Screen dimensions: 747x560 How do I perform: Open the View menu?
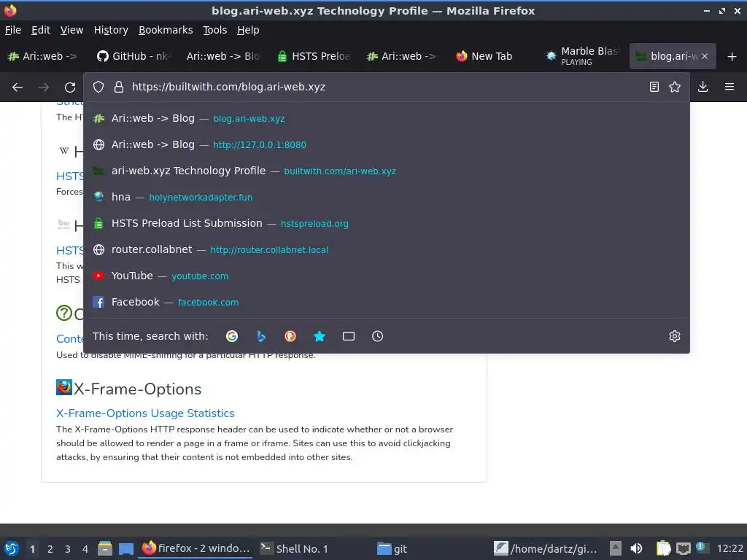(71, 30)
